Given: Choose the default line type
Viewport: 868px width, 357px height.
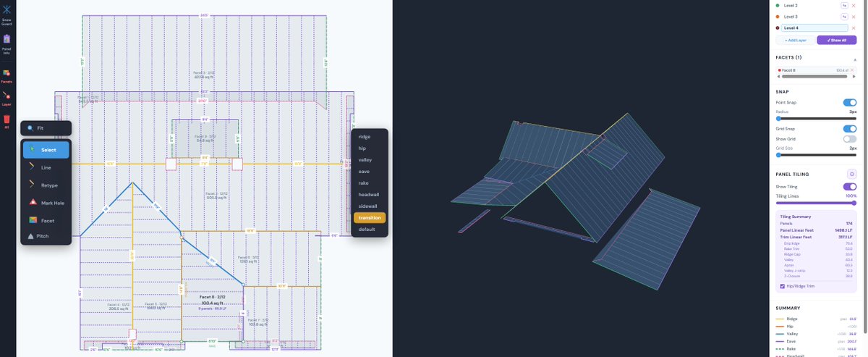Looking at the screenshot, I should 370,229.
